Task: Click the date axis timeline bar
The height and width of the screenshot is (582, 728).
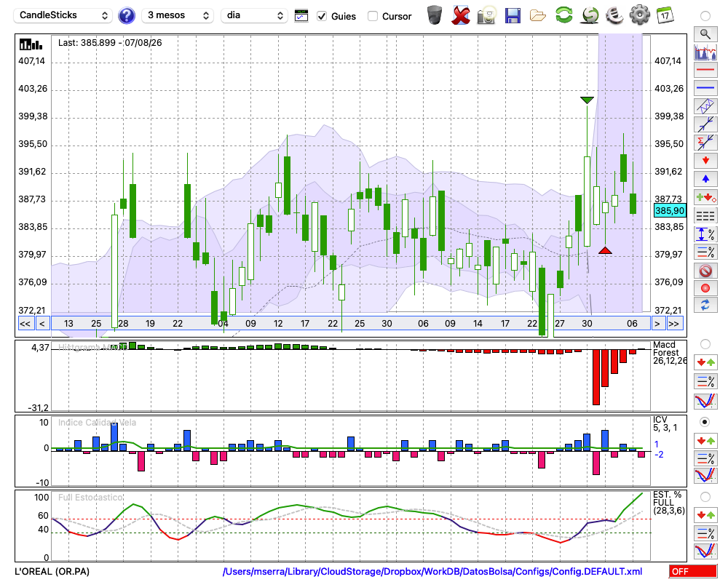Action: 351,324
